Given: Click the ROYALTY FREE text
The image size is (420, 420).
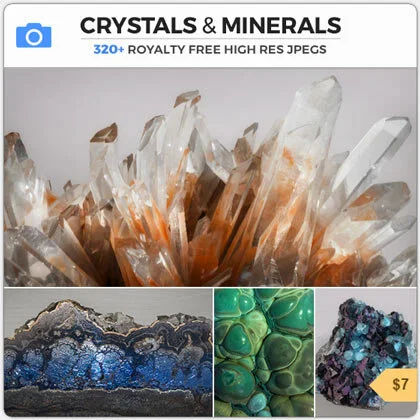Looking at the screenshot, I should [x=174, y=50].
